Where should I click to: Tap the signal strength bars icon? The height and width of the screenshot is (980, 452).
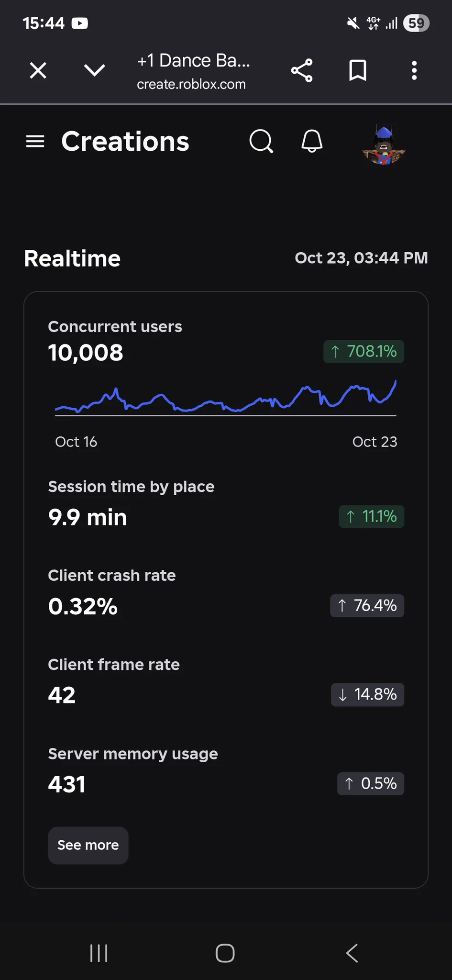(392, 23)
